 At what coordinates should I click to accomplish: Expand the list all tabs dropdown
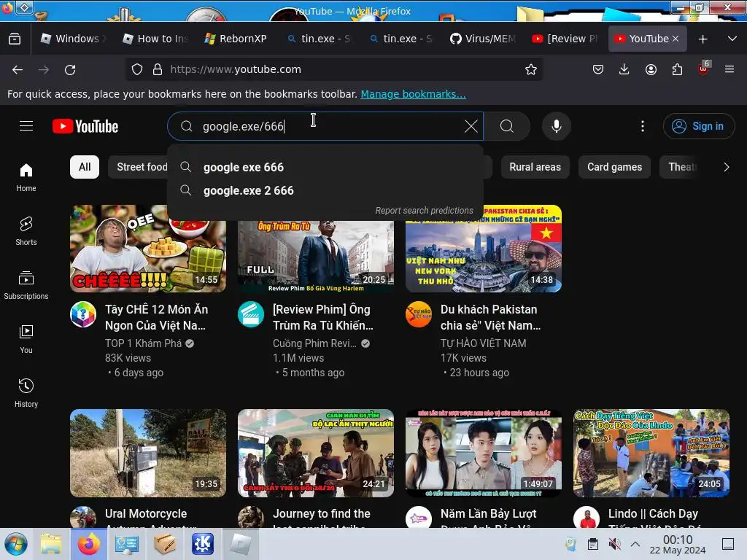coord(732,39)
